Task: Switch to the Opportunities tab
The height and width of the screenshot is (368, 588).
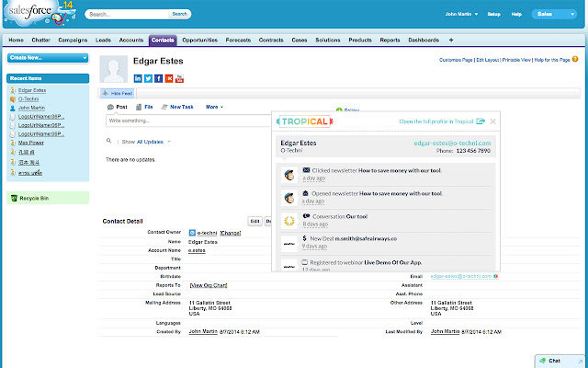Action: pyautogui.click(x=199, y=40)
